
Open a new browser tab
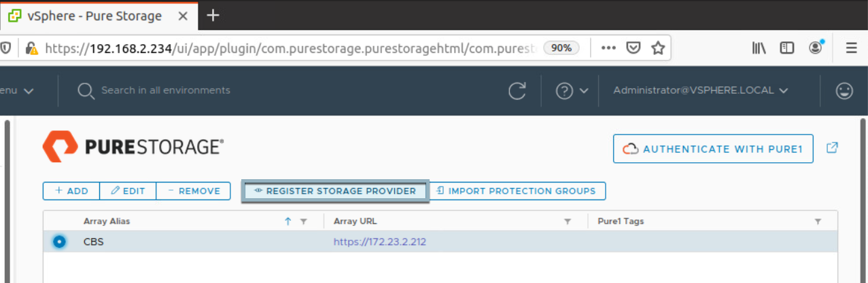[x=213, y=15]
